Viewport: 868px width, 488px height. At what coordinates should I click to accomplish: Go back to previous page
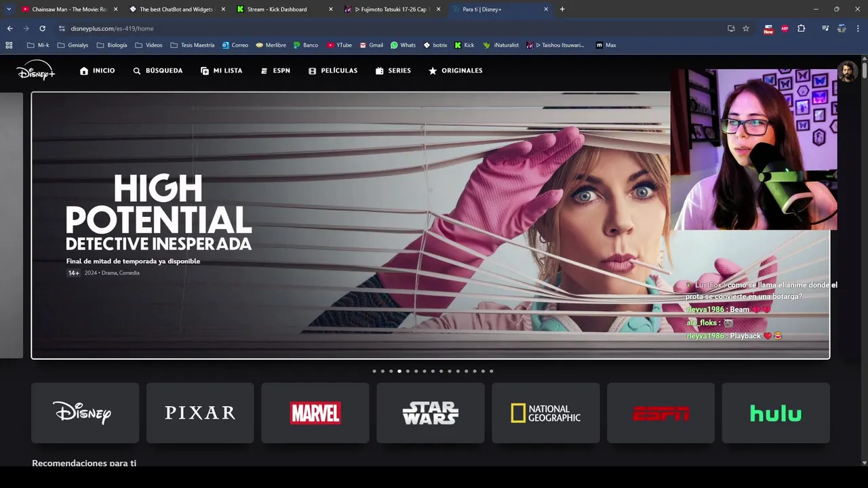pyautogui.click(x=9, y=28)
